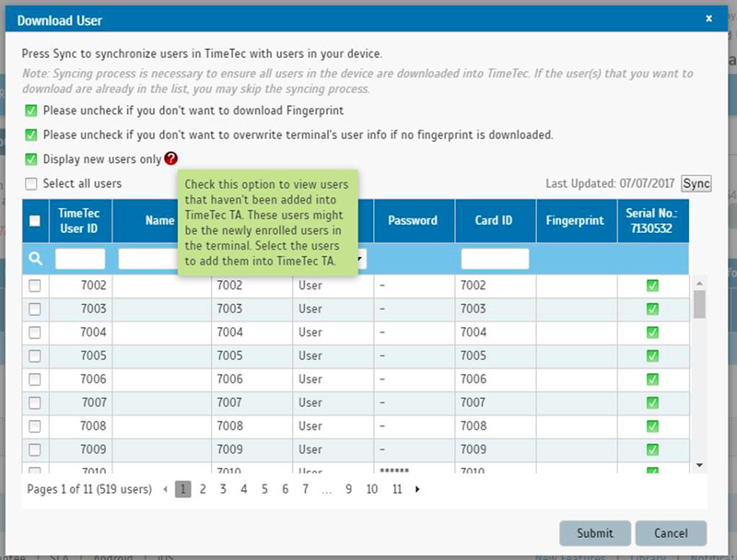
Task: Click the red help icon beside Display new users only
Action: (x=171, y=158)
